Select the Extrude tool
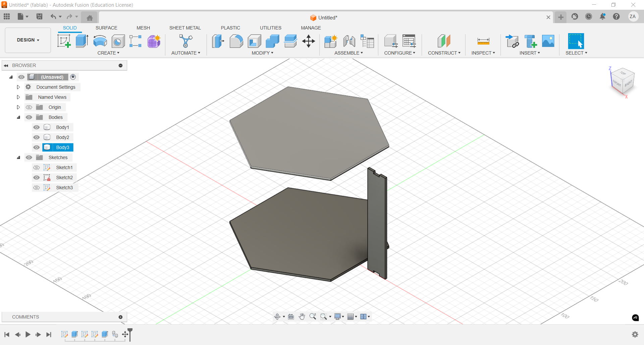Screen dimensions: 644x345 tap(82, 41)
